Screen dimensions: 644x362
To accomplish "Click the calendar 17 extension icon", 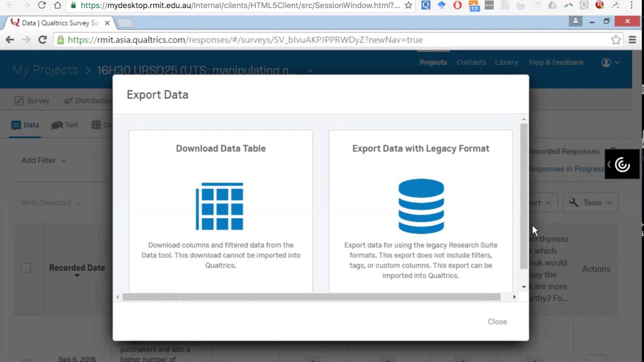I will click(473, 6).
